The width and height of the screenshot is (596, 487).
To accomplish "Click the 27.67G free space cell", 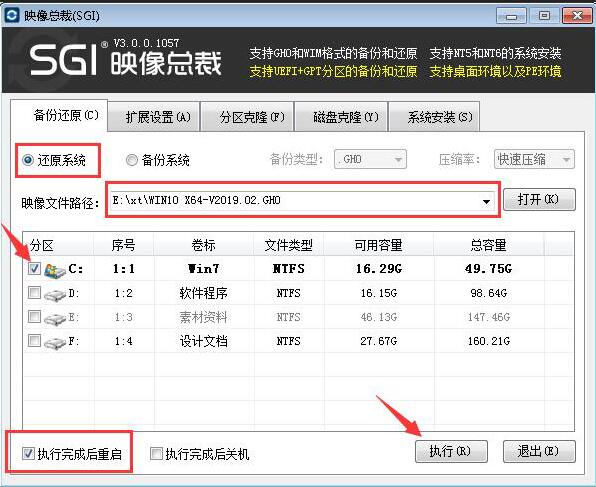I will pyautogui.click(x=379, y=341).
